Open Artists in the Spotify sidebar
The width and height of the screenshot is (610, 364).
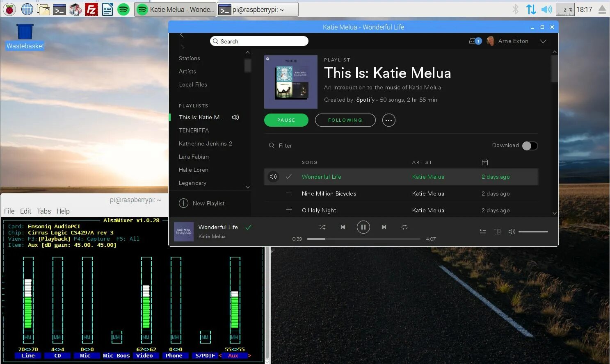[187, 71]
